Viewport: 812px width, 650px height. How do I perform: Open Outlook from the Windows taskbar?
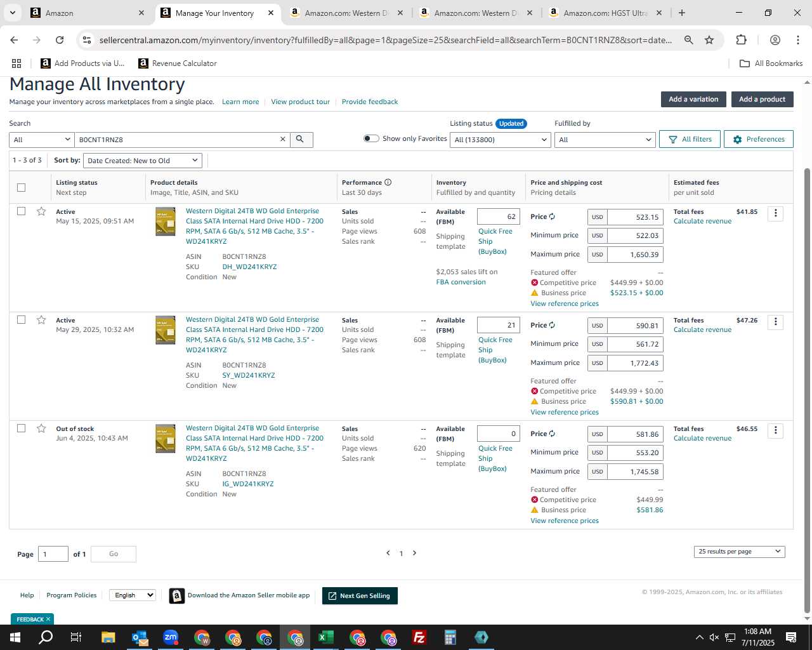(140, 637)
